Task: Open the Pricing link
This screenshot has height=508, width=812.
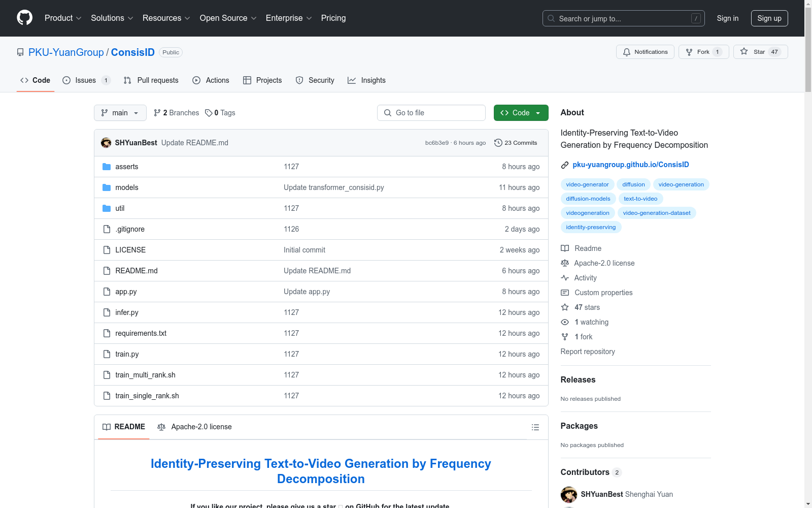Action: [x=333, y=18]
